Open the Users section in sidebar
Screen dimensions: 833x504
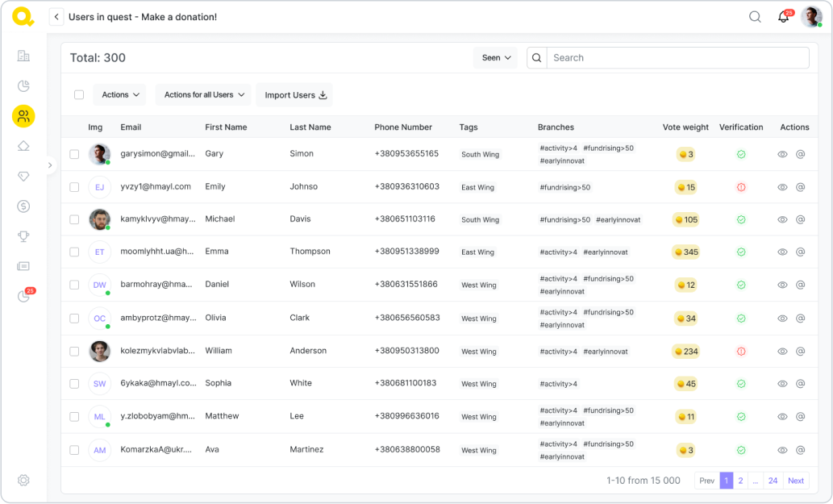point(23,116)
